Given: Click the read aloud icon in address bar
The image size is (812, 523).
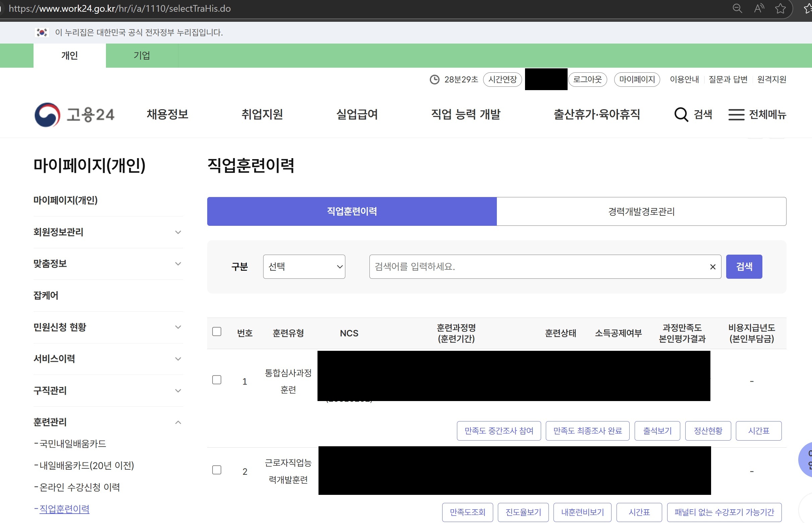Looking at the screenshot, I should tap(759, 8).
